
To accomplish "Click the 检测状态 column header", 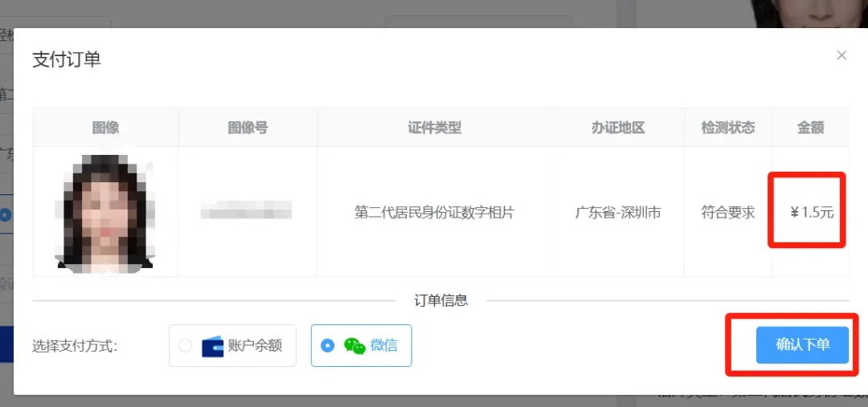I will [x=728, y=128].
